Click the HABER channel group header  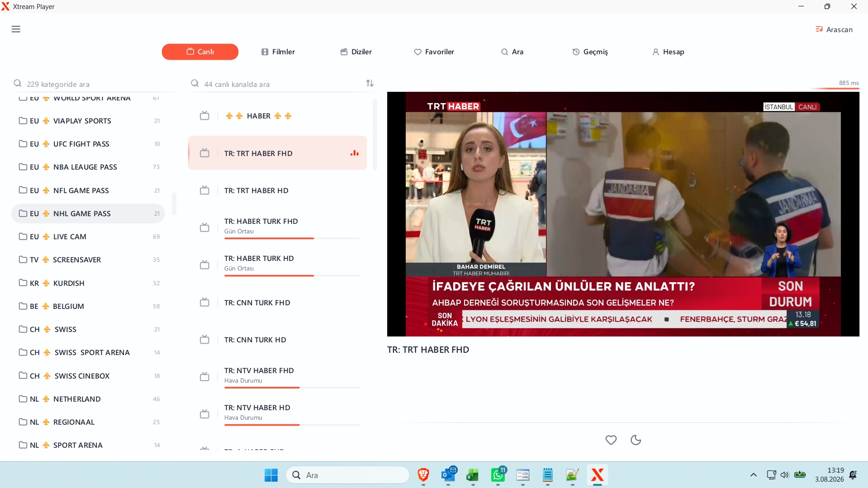click(x=277, y=116)
